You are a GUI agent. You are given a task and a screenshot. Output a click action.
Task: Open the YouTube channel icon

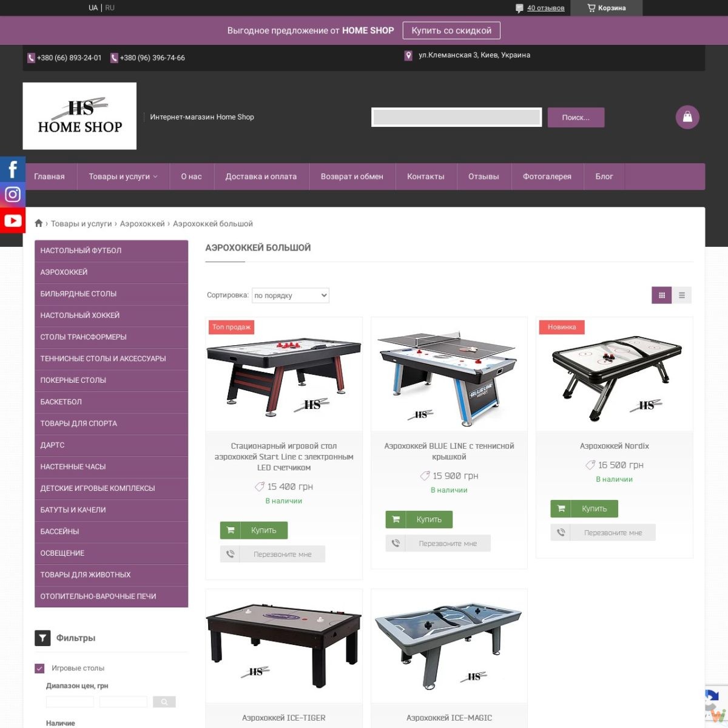pyautogui.click(x=13, y=220)
